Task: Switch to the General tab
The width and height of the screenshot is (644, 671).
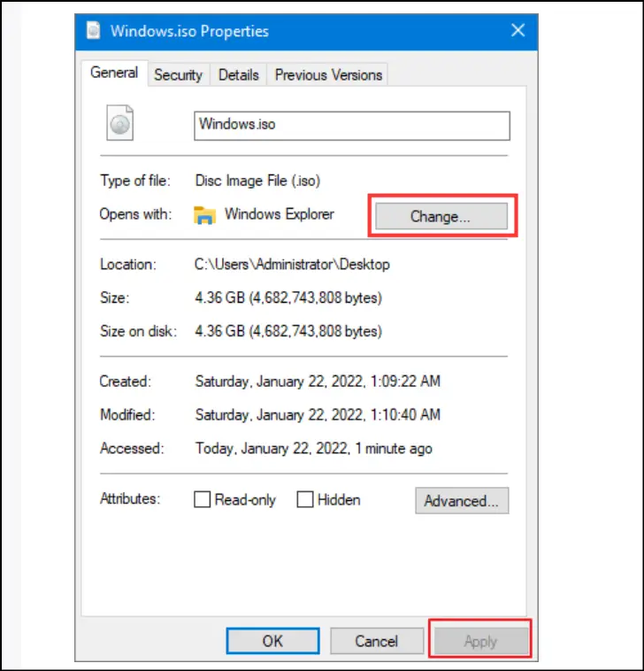Action: click(114, 73)
